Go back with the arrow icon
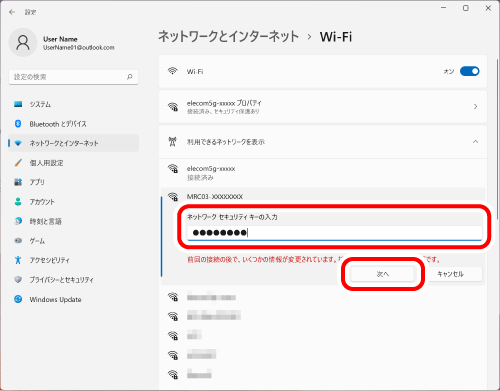Screen dimensions: 500x391 tap(12, 12)
